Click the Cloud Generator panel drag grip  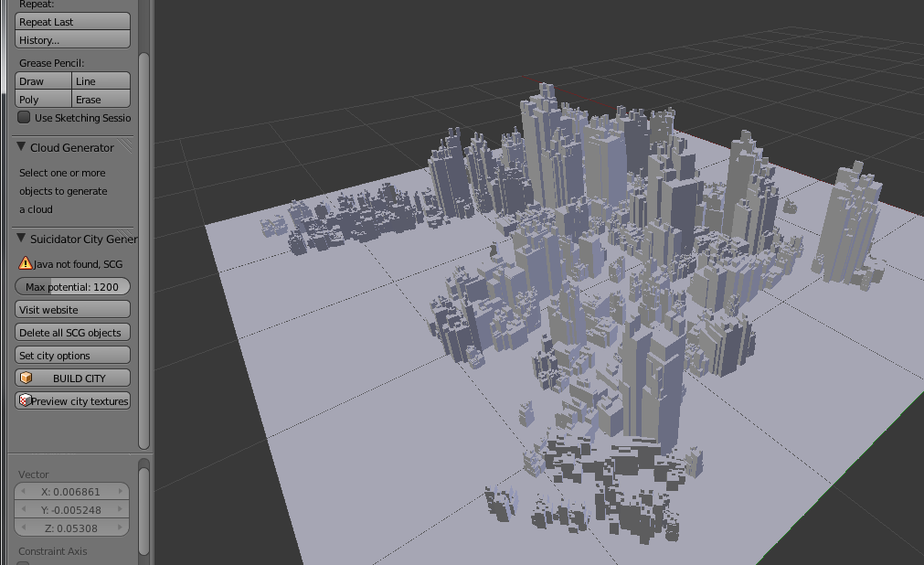point(125,145)
